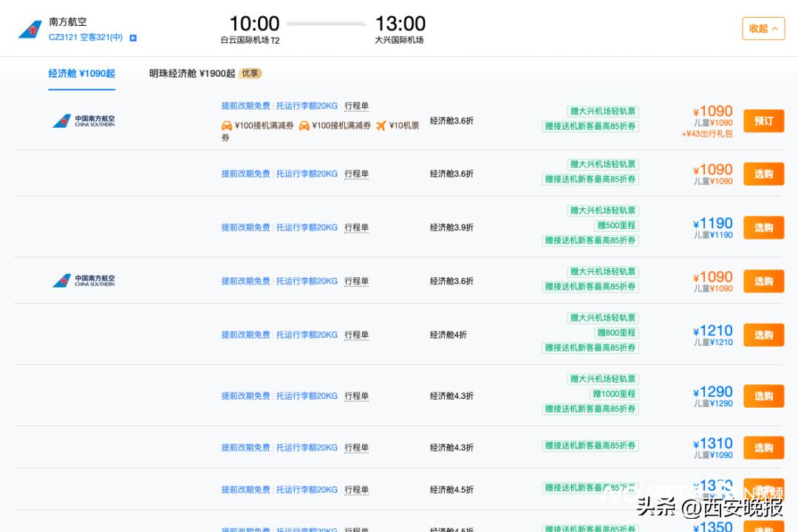Click 选购 for the ¥1210 fare
798x532 pixels.
[763, 335]
